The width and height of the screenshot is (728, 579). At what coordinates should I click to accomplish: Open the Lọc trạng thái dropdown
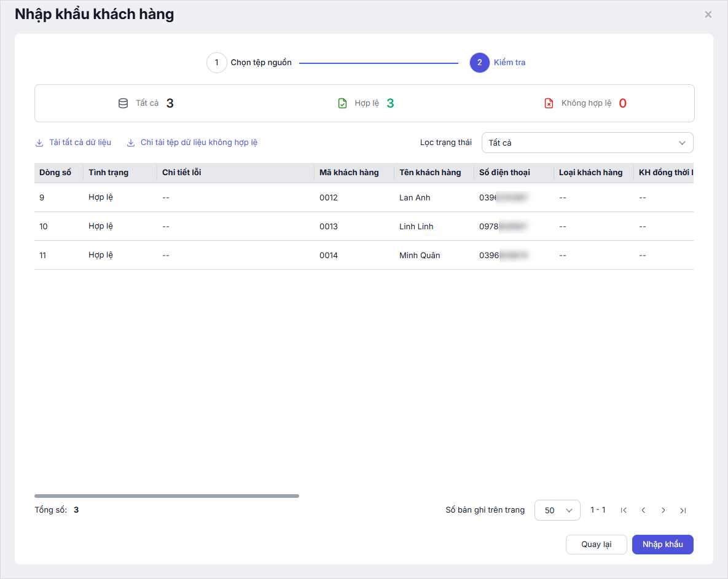pyautogui.click(x=587, y=143)
